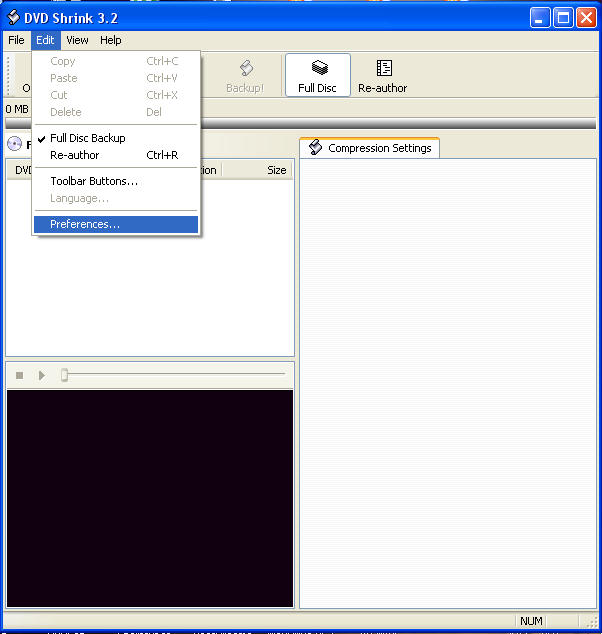The image size is (602, 634).
Task: Toggle the Full Disc Backup menu option
Action: [116, 138]
